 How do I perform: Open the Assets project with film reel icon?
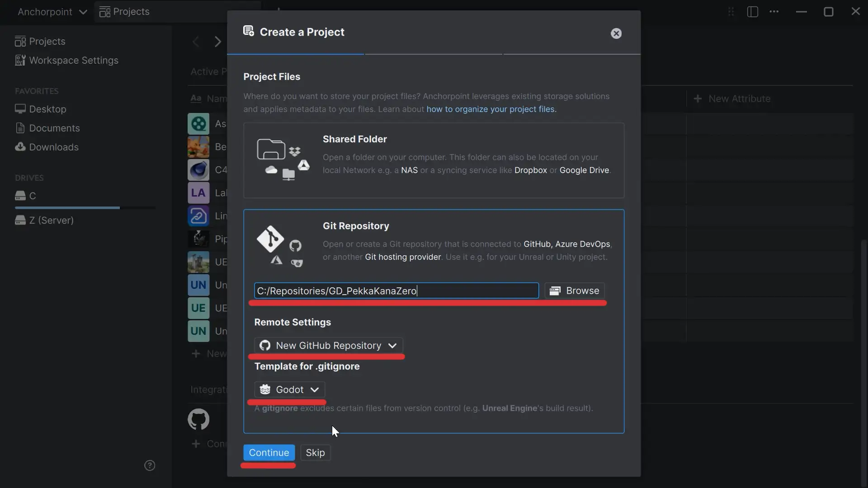[x=198, y=124]
